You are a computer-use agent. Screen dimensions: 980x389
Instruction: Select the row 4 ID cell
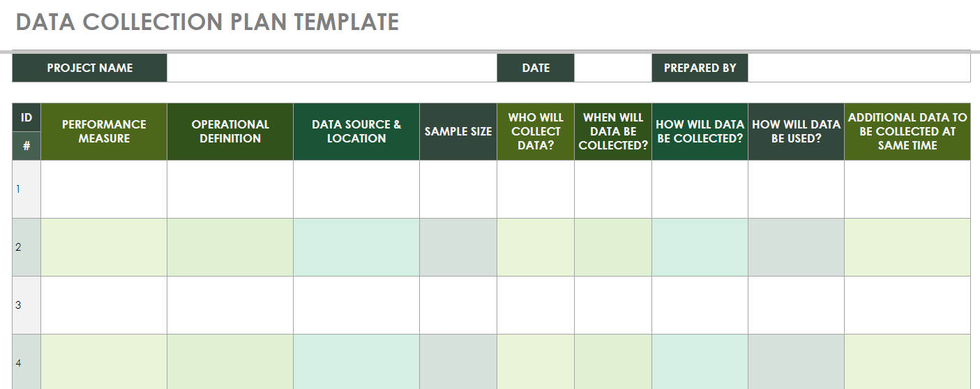click(x=27, y=362)
